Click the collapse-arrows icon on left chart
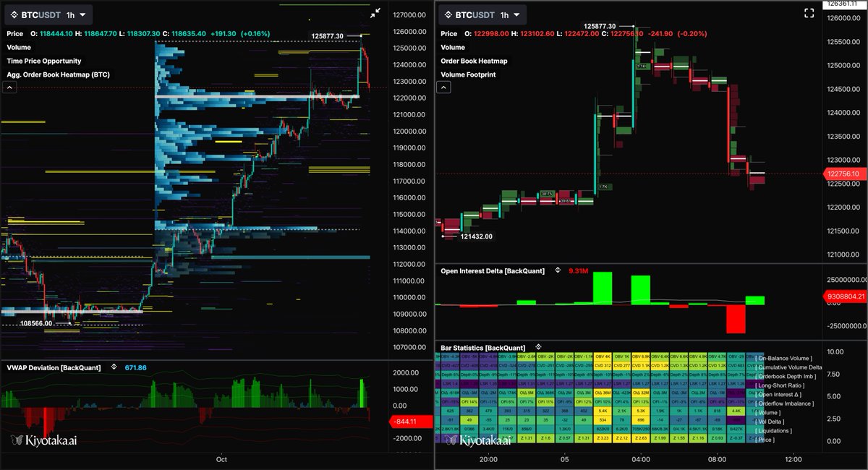Image resolution: width=868 pixels, height=470 pixels. point(375,12)
